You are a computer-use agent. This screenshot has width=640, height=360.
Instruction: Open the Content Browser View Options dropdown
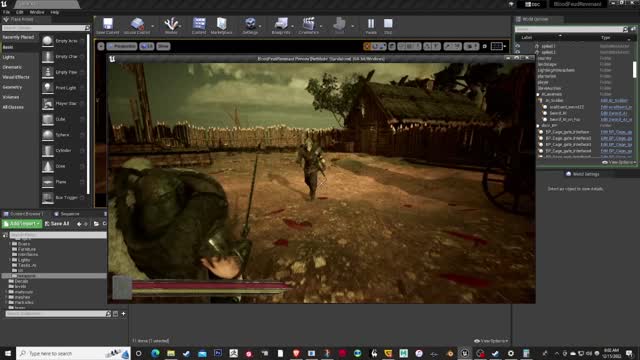click(x=491, y=341)
